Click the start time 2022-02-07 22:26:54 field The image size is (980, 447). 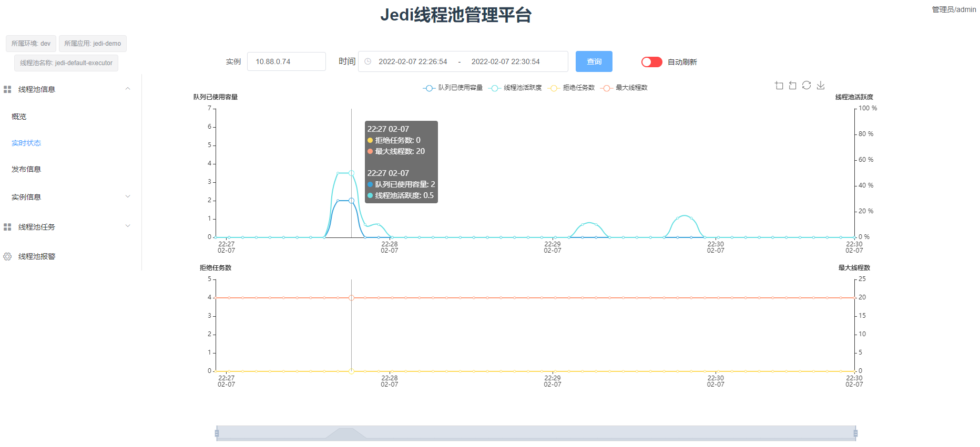pos(413,61)
